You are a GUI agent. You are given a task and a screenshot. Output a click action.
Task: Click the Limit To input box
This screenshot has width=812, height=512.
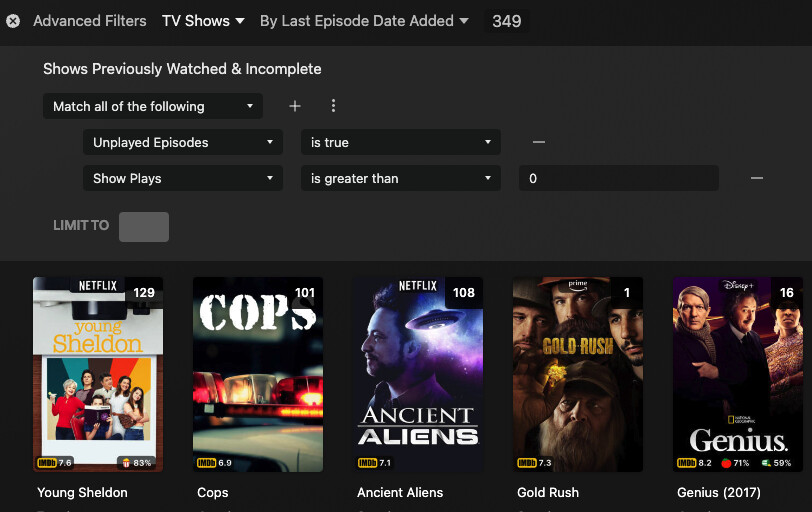pos(144,227)
